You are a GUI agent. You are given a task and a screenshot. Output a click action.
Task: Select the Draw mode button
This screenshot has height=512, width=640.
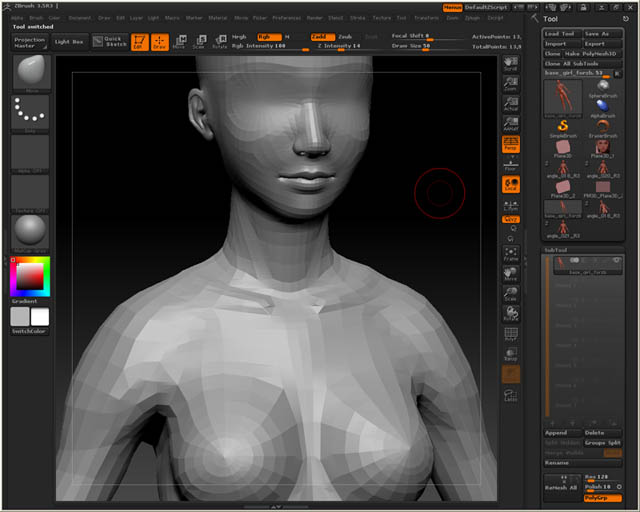(x=160, y=42)
